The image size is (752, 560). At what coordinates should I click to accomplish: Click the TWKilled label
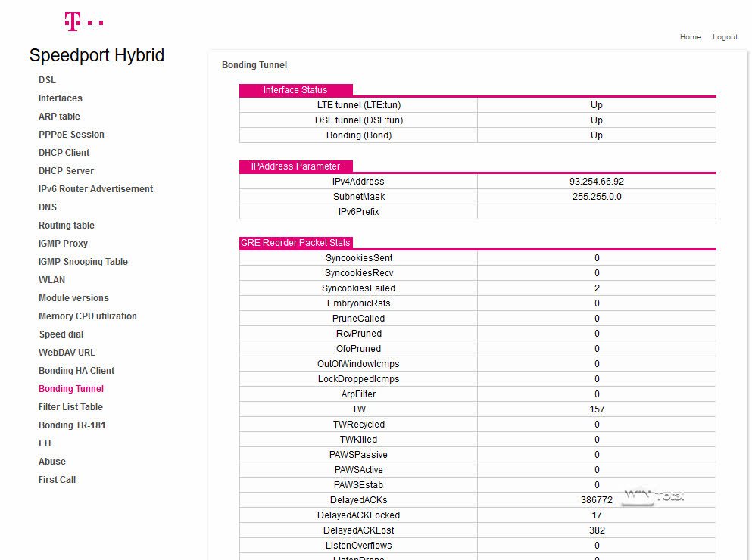359,440
